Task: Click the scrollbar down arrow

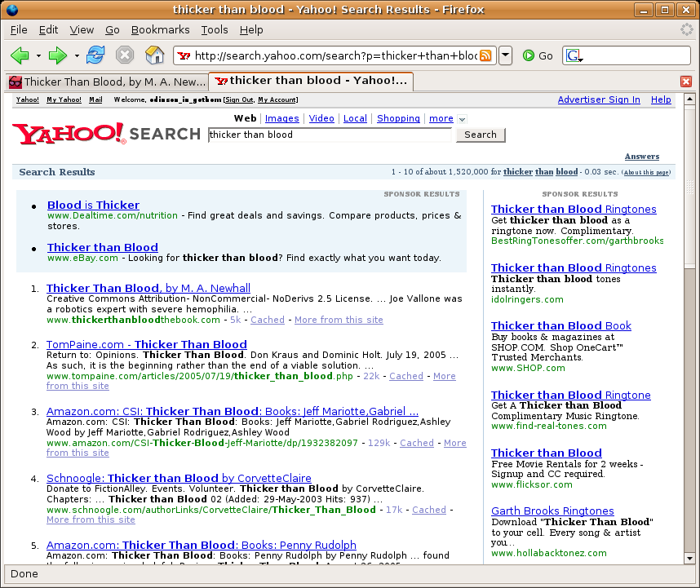Action: (689, 558)
